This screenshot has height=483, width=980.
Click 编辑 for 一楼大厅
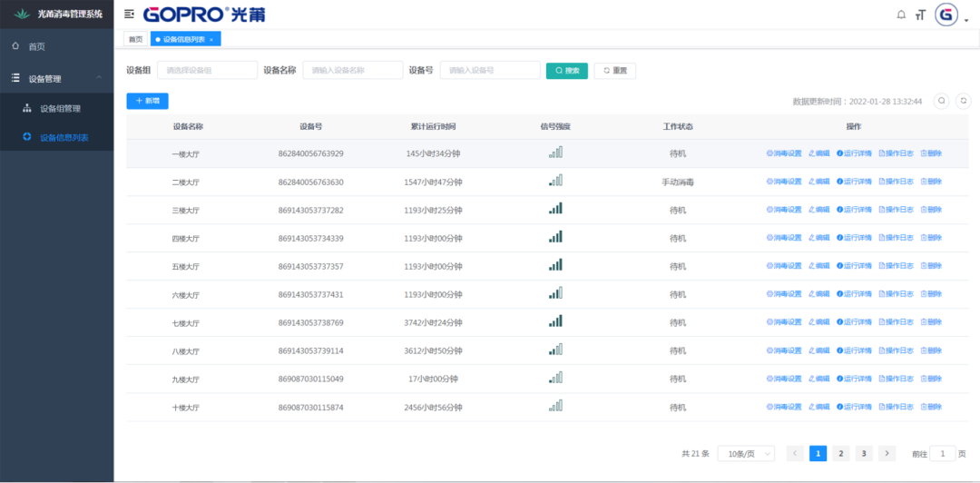tap(818, 153)
